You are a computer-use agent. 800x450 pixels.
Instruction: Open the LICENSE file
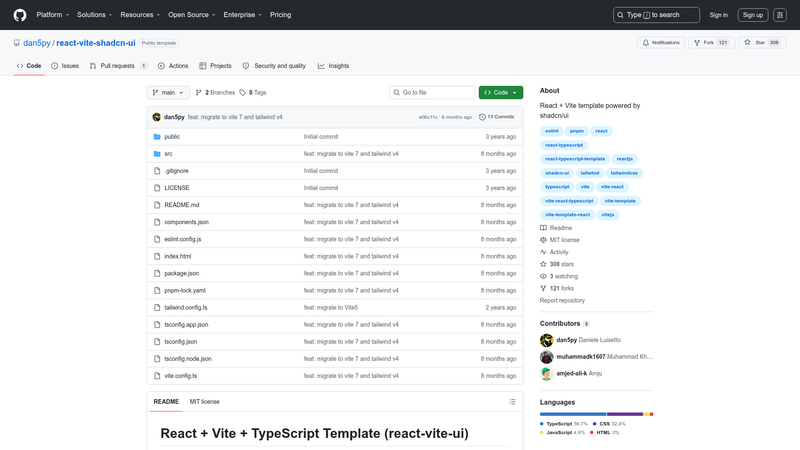(x=177, y=188)
